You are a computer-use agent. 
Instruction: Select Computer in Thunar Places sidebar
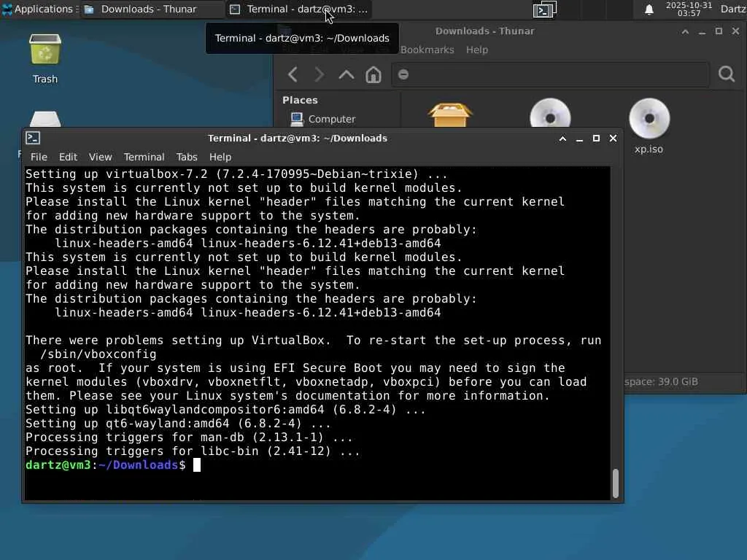[x=331, y=119]
